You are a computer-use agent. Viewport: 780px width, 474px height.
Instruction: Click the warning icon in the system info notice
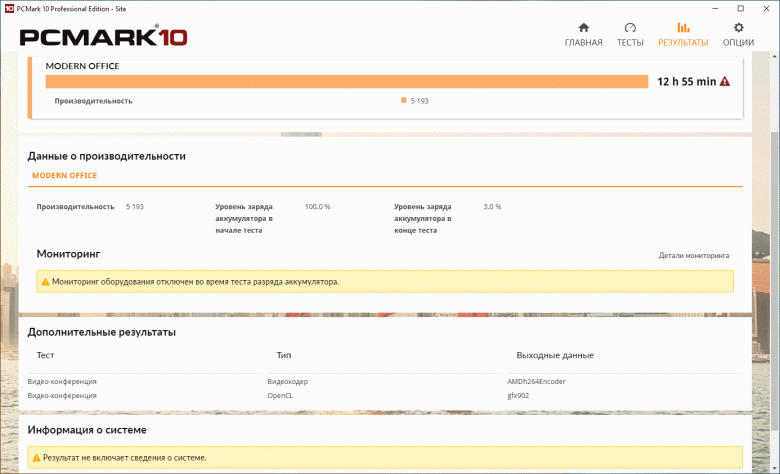[36, 458]
